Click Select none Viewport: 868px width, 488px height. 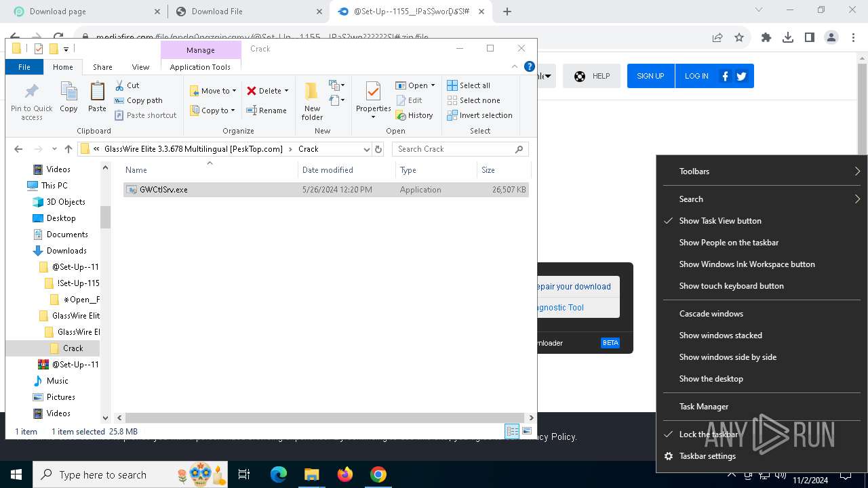tap(473, 100)
